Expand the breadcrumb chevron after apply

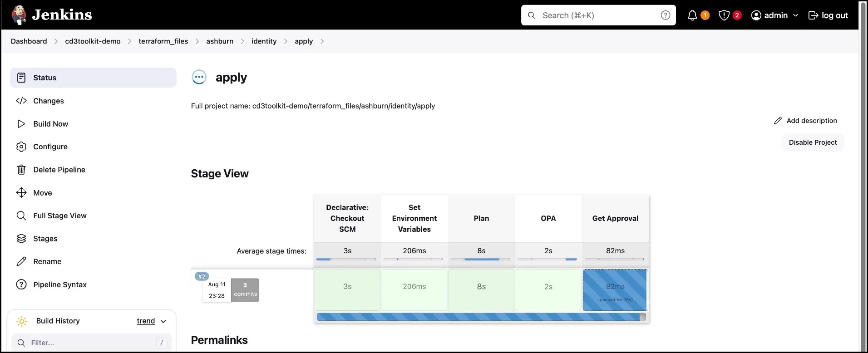point(322,41)
